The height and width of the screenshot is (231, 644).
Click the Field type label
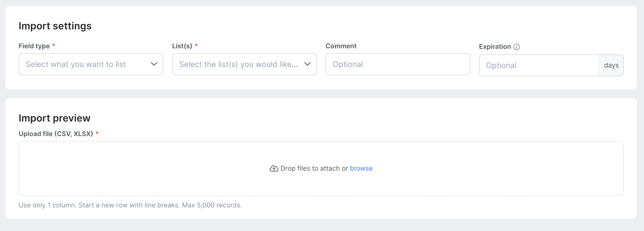[34, 46]
